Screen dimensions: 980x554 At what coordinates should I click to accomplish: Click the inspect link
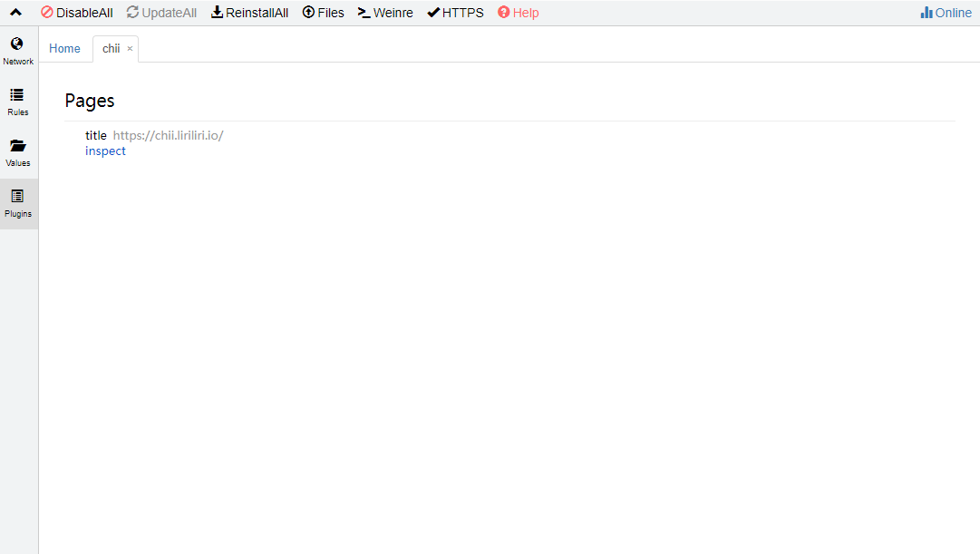[106, 151]
